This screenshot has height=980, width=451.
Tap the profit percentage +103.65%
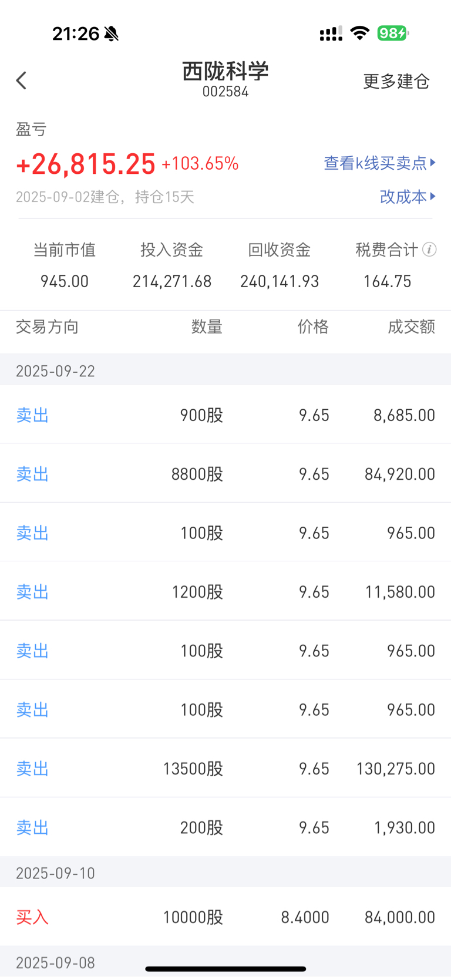click(x=200, y=163)
